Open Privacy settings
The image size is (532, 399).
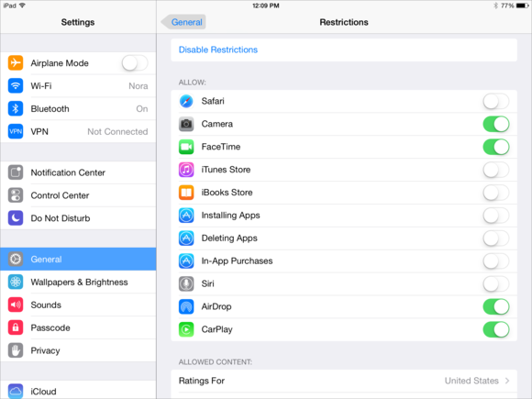pyautogui.click(x=78, y=350)
